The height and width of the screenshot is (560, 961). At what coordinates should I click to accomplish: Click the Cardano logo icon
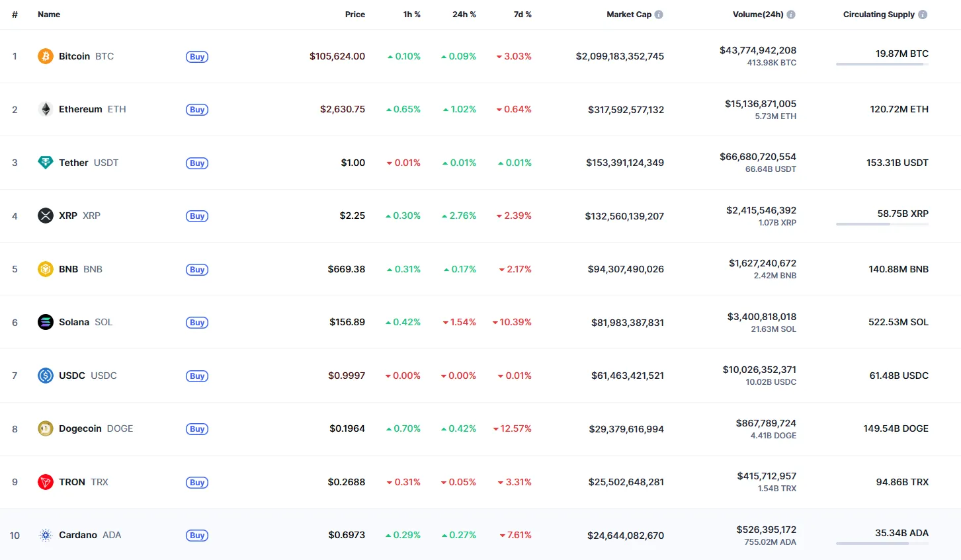point(45,535)
